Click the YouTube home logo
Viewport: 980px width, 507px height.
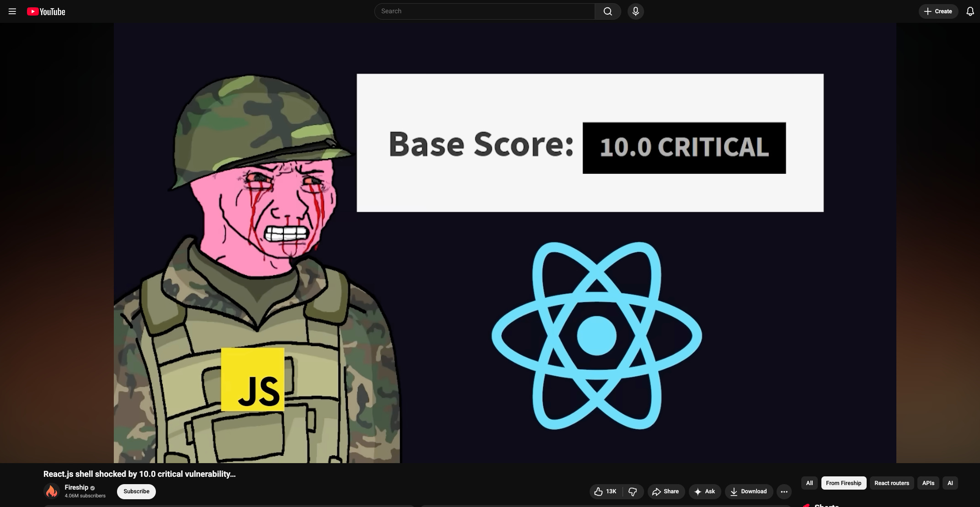46,11
